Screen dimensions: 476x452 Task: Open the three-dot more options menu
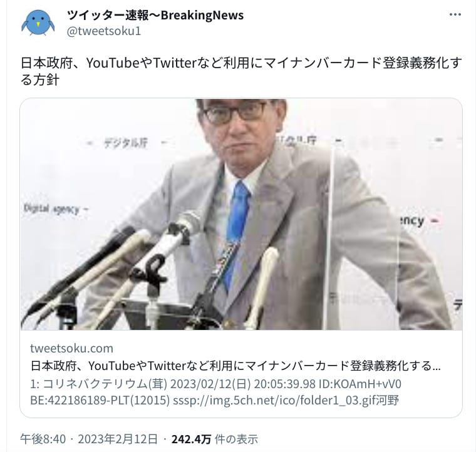pyautogui.click(x=455, y=14)
